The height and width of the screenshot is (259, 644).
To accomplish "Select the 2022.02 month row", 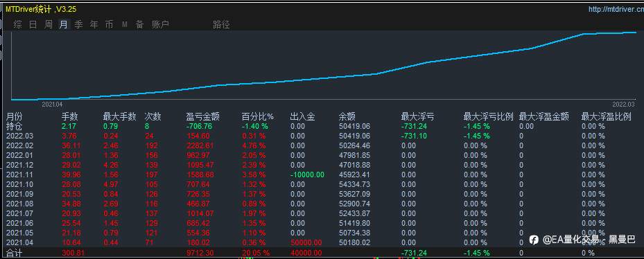I will pos(322,145).
